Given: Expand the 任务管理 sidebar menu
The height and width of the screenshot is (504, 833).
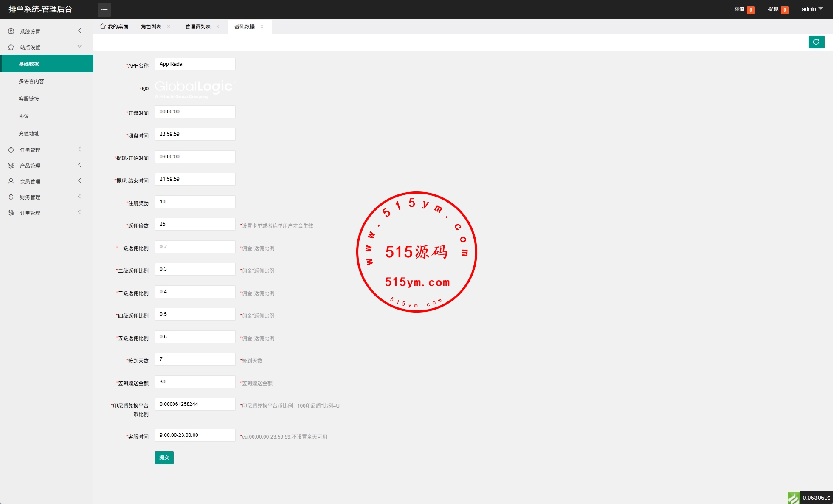Looking at the screenshot, I should [x=30, y=150].
